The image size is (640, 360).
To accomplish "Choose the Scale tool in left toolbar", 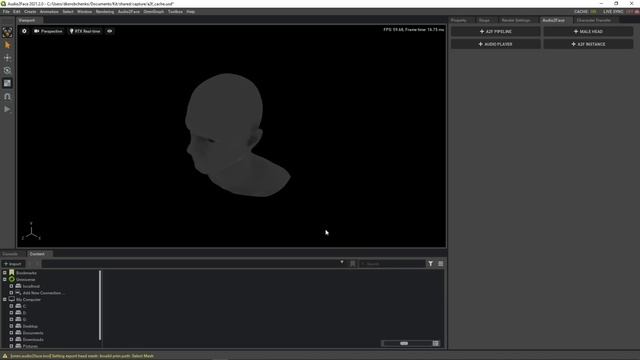I will (7, 83).
